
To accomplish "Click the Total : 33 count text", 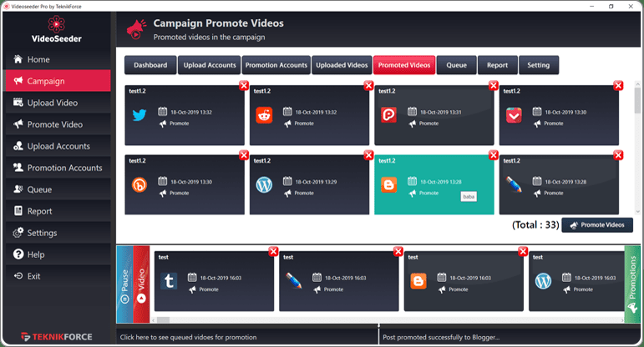I will click(535, 224).
